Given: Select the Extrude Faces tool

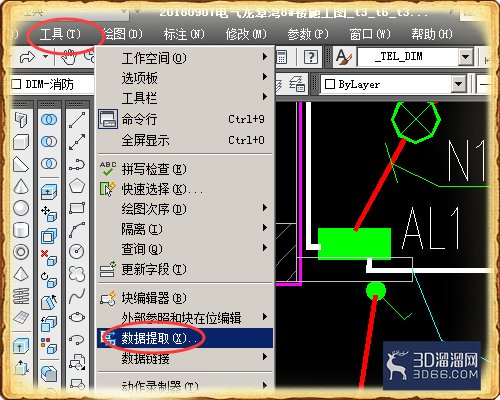Looking at the screenshot, I should pos(49,192).
